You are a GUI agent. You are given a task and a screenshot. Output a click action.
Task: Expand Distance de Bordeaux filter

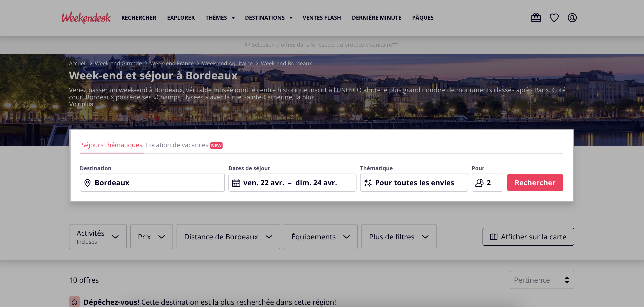228,236
